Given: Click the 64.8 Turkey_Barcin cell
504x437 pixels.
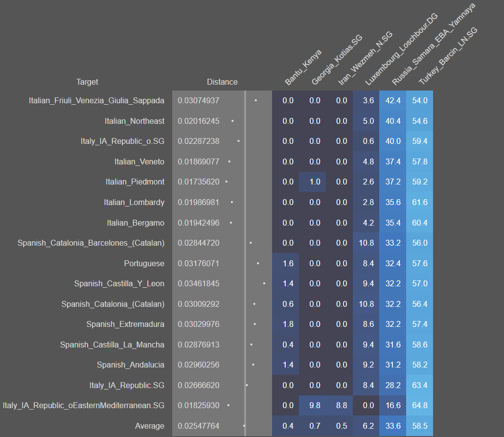Looking at the screenshot, I should pyautogui.click(x=420, y=406).
